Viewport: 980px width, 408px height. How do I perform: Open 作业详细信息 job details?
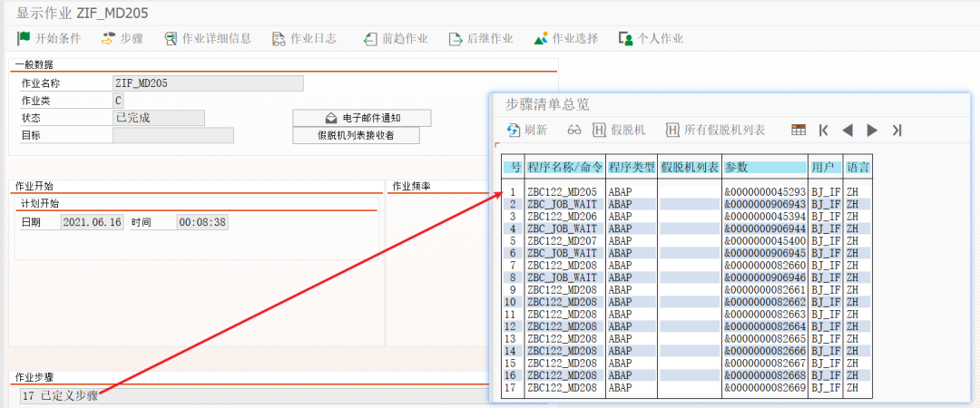208,39
